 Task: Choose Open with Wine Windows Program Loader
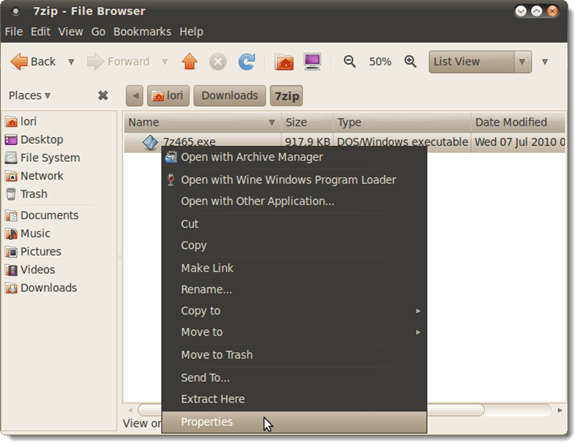pyautogui.click(x=294, y=180)
